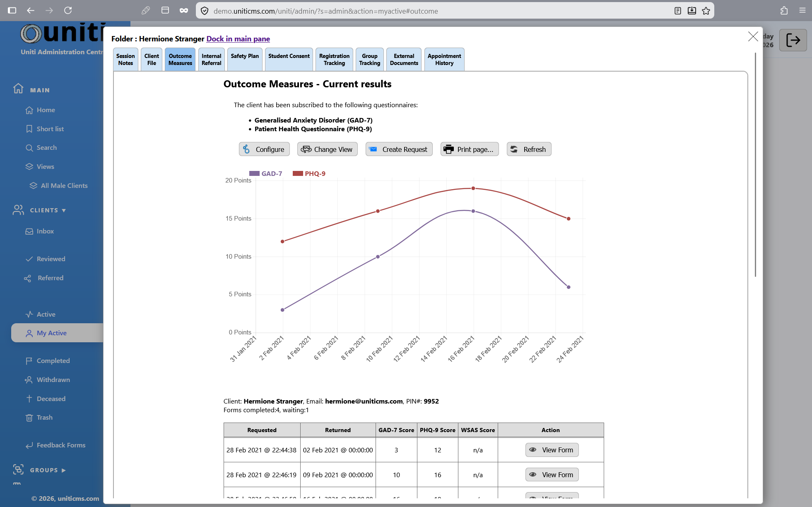Open the Short list bookmark item

(50, 129)
